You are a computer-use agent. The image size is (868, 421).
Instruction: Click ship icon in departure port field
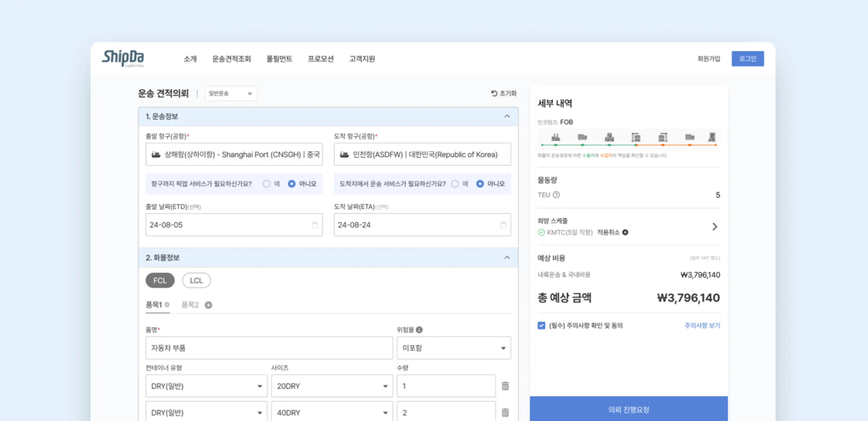click(156, 154)
